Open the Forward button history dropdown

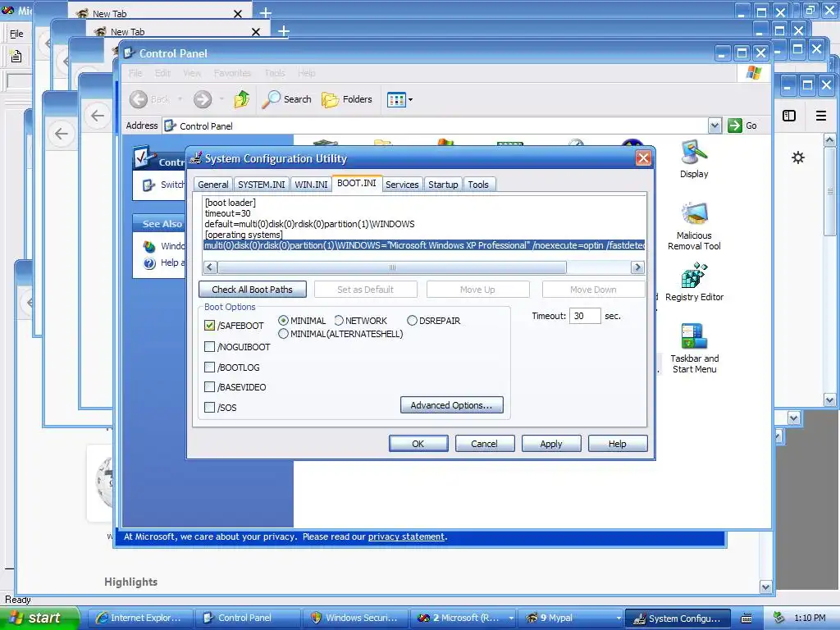221,99
